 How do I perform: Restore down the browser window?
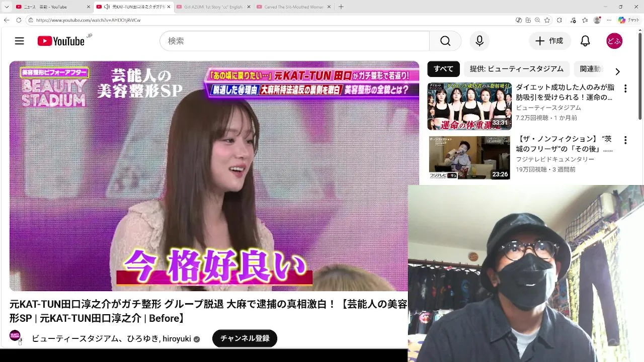pyautogui.click(x=620, y=7)
